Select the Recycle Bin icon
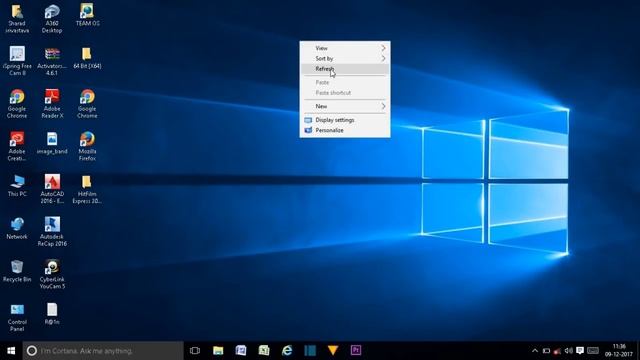The width and height of the screenshot is (640, 360). [17, 271]
